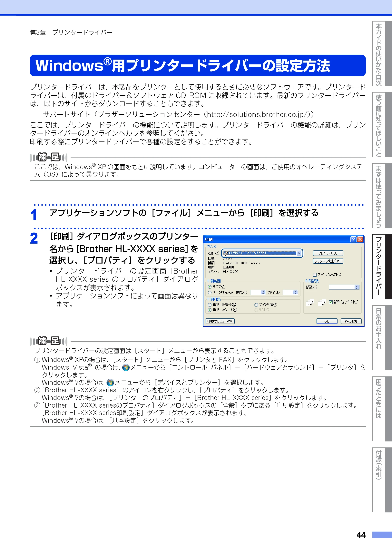The image size is (392, 553).
Task: Click the 印刷プレビュー(W) button
Action: pyautogui.click(x=220, y=321)
